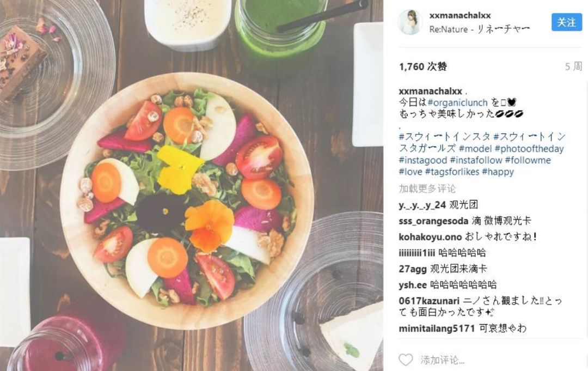
Task: Open the Re:Nature location link
Action: coord(480,29)
